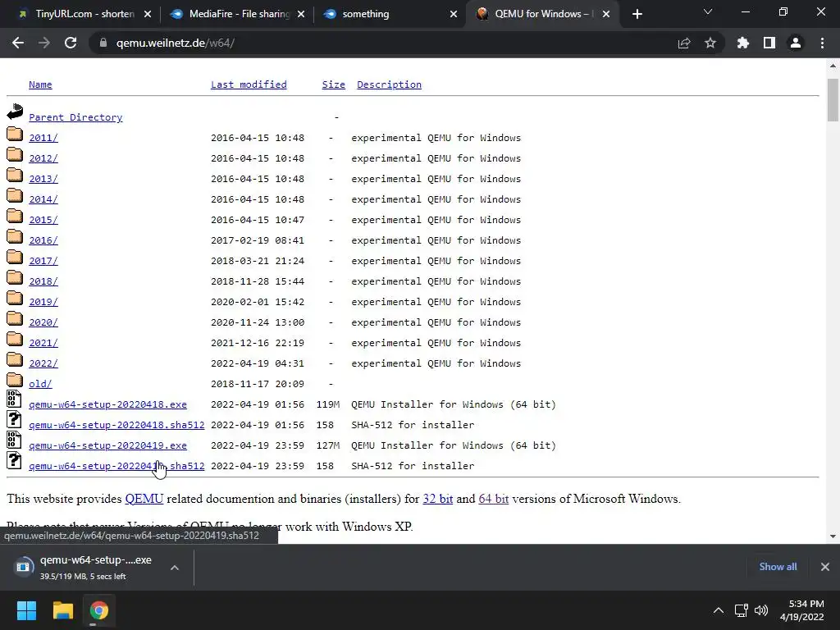
Task: Click the padlock site info icon
Action: point(103,43)
